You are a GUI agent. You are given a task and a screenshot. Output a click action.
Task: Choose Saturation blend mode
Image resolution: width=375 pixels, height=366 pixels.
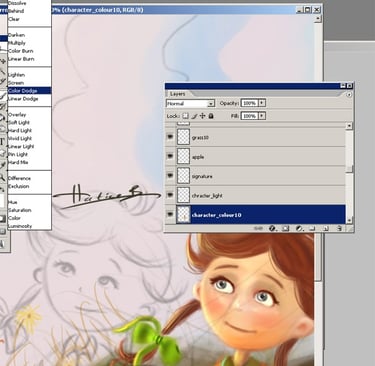29,210
